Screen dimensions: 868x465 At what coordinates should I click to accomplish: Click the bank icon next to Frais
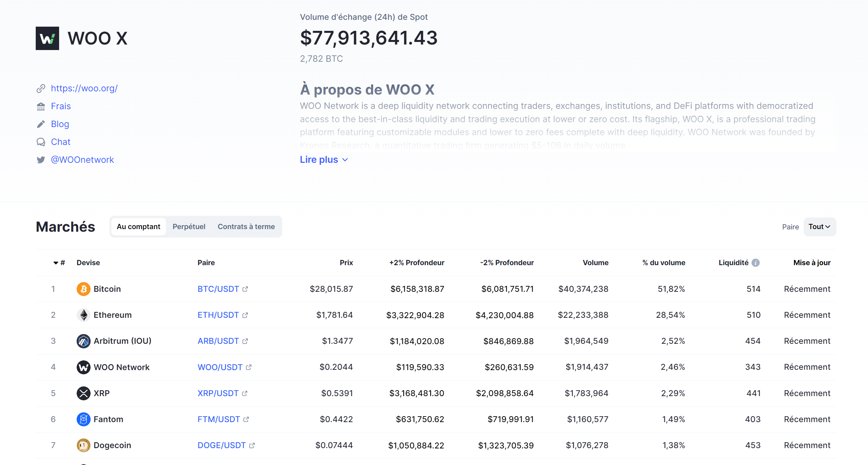click(41, 106)
